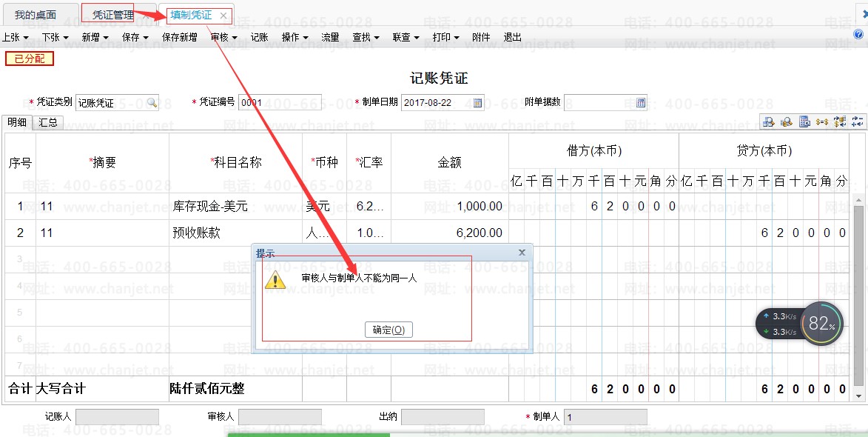Close the 填制凭证 tab

tap(223, 16)
